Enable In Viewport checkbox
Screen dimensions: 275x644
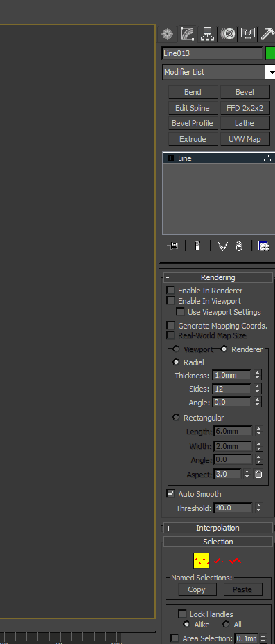pos(170,301)
